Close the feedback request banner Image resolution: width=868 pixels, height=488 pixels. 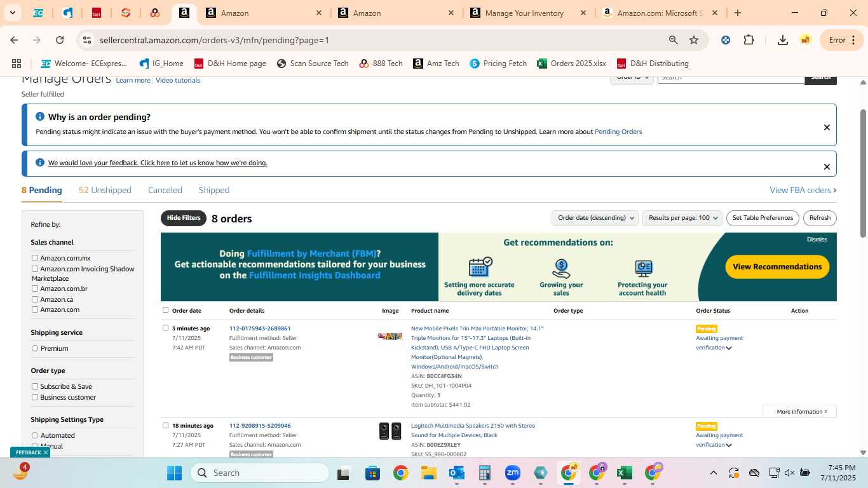[x=827, y=166]
